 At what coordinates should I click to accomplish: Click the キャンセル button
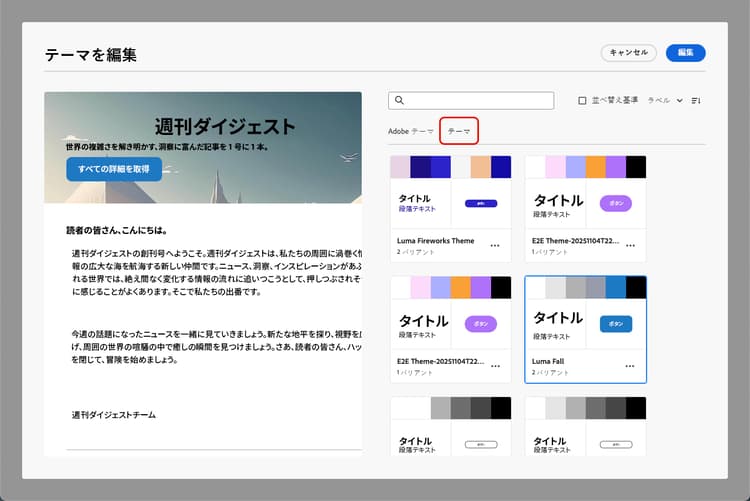629,53
